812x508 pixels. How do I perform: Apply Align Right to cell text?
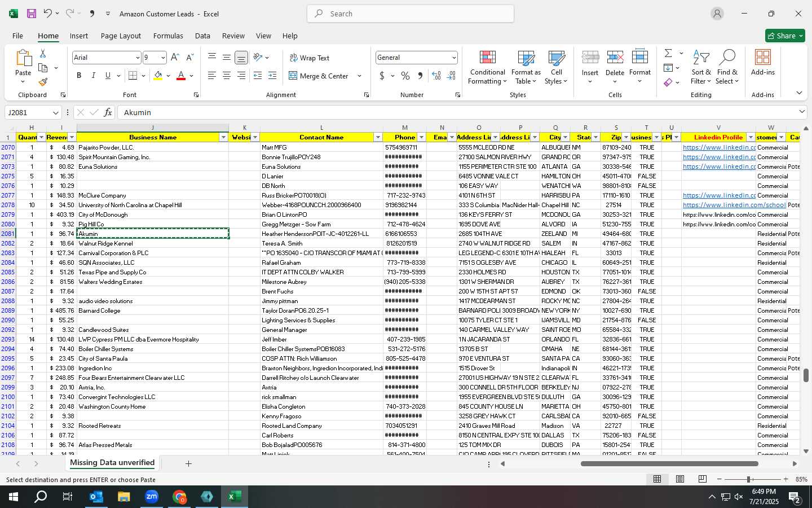coord(241,76)
